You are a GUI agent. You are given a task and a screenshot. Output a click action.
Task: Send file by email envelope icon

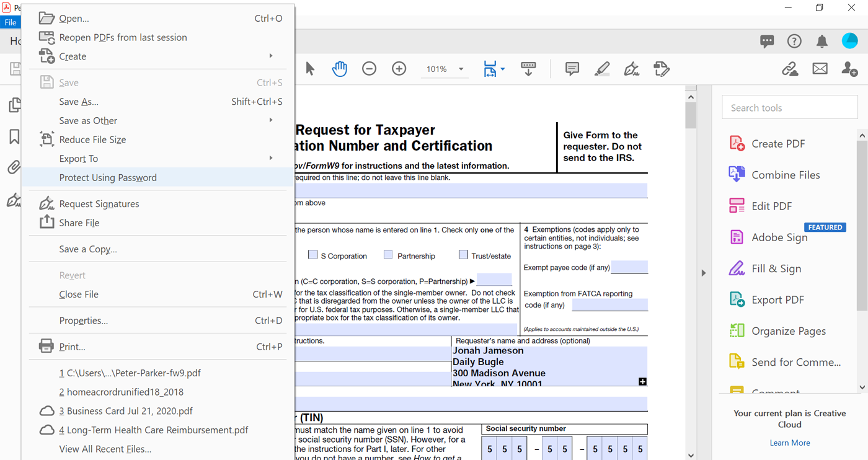click(820, 69)
